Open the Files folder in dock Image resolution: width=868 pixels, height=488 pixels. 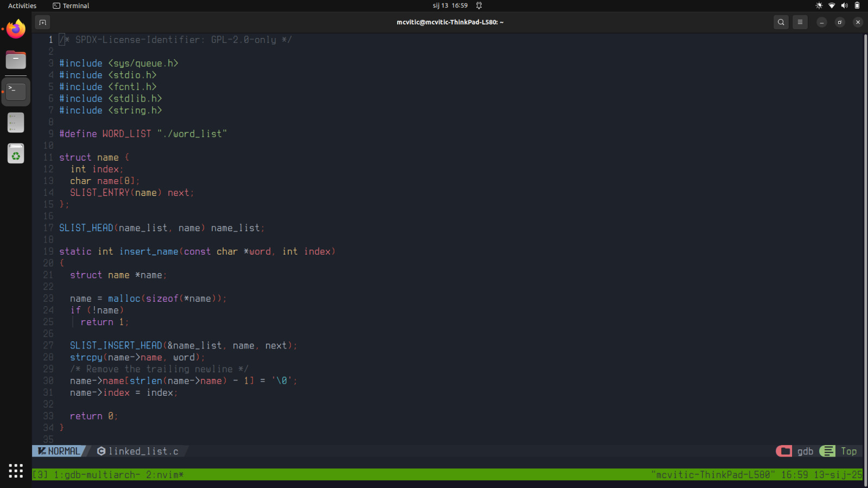coord(16,60)
